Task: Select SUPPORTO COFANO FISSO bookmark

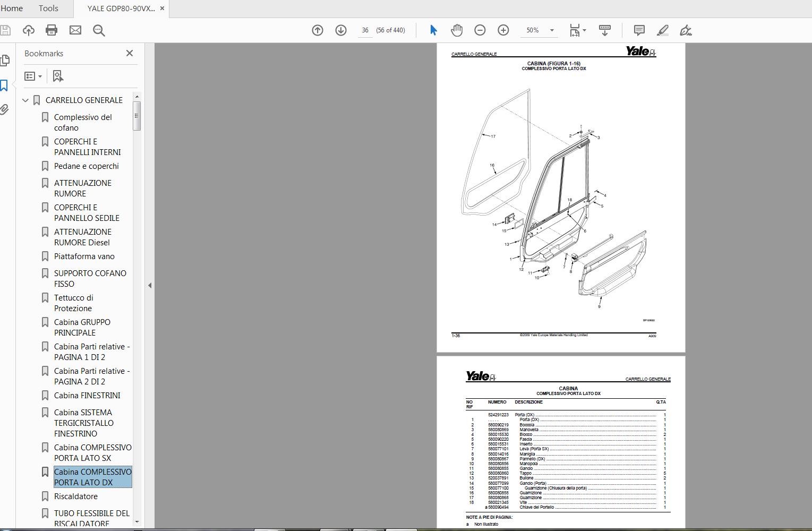Action: pos(90,279)
